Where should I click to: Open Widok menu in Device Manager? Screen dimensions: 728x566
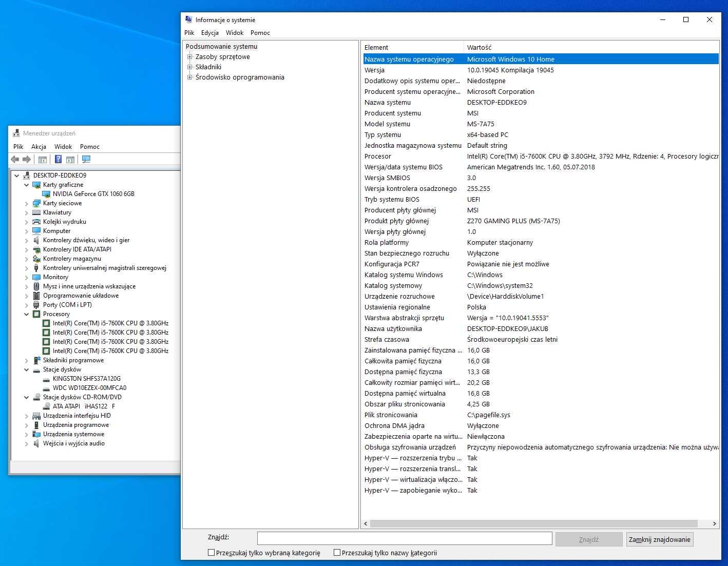coord(63,147)
